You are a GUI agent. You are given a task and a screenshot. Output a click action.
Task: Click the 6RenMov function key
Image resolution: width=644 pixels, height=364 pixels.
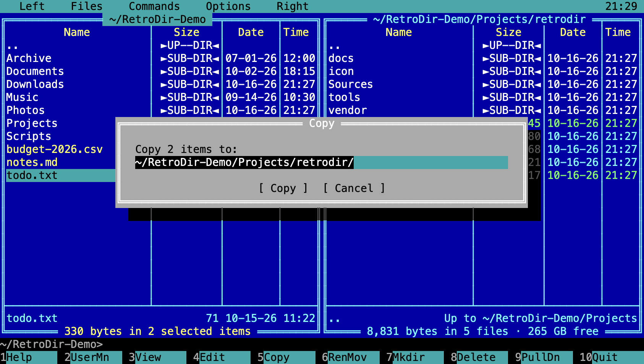click(351, 357)
